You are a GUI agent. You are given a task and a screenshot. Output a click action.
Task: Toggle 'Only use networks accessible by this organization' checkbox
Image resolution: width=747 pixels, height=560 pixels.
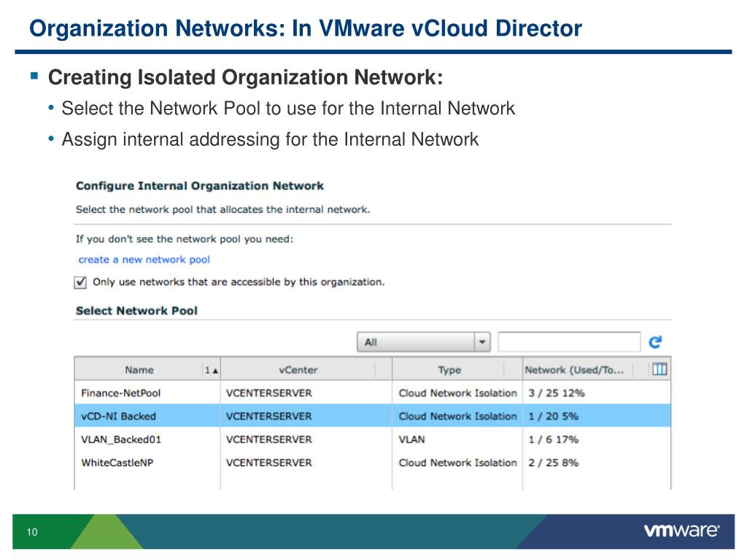(80, 282)
